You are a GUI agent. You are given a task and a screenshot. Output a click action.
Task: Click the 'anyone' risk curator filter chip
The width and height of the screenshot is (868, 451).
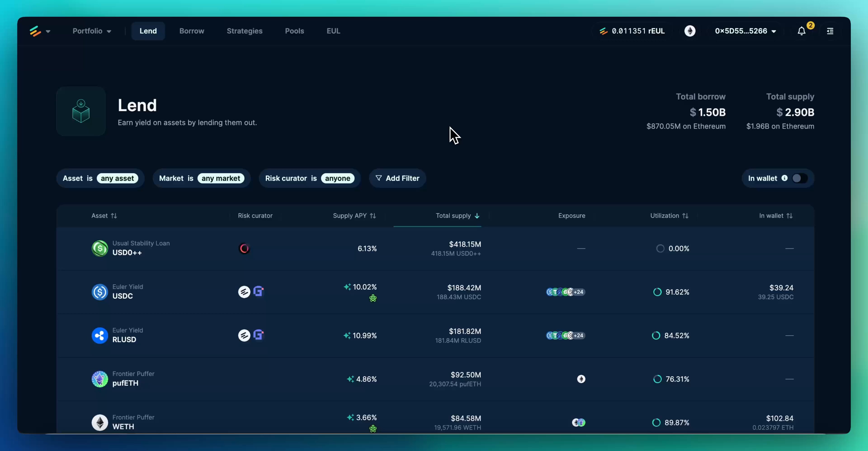338,178
